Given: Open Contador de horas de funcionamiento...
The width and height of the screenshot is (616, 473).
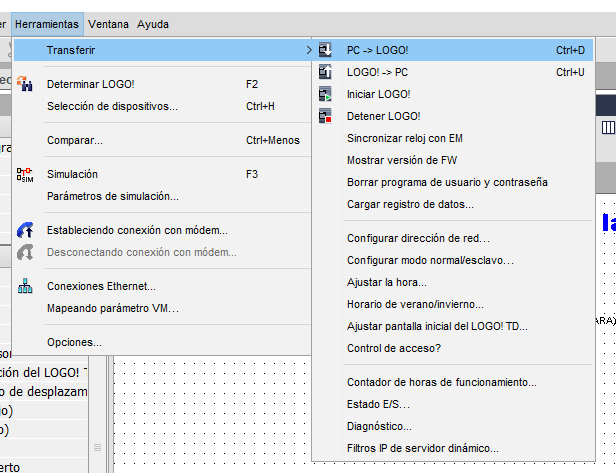Looking at the screenshot, I should 453,382.
